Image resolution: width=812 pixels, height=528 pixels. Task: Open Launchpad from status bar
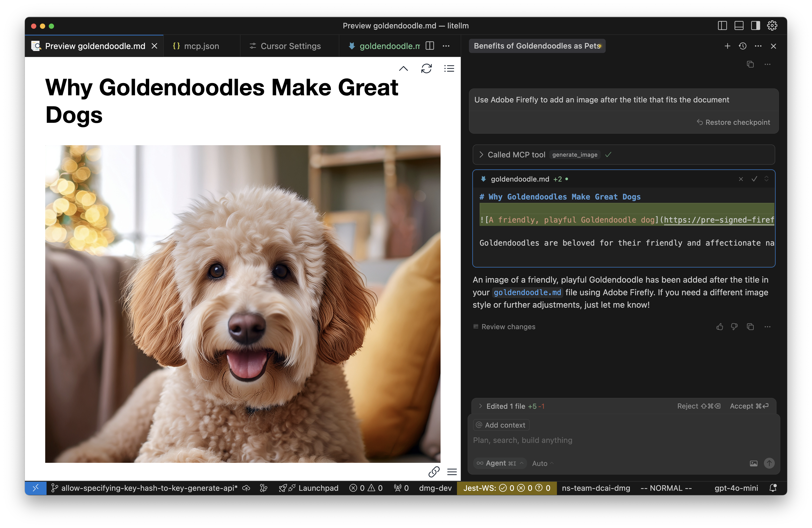point(309,488)
